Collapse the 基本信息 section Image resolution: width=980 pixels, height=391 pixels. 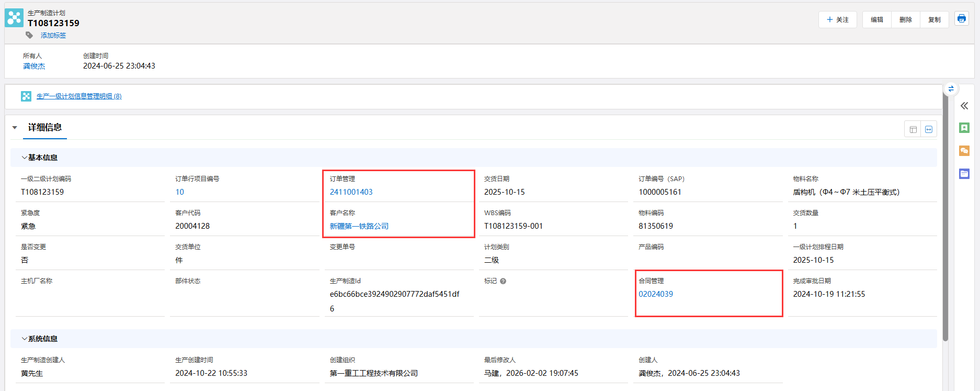[25, 158]
